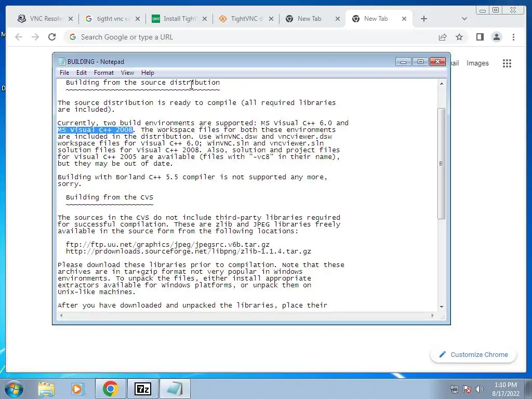Close the tigtht vnc tab
This screenshot has width=532, height=399.
point(137,19)
